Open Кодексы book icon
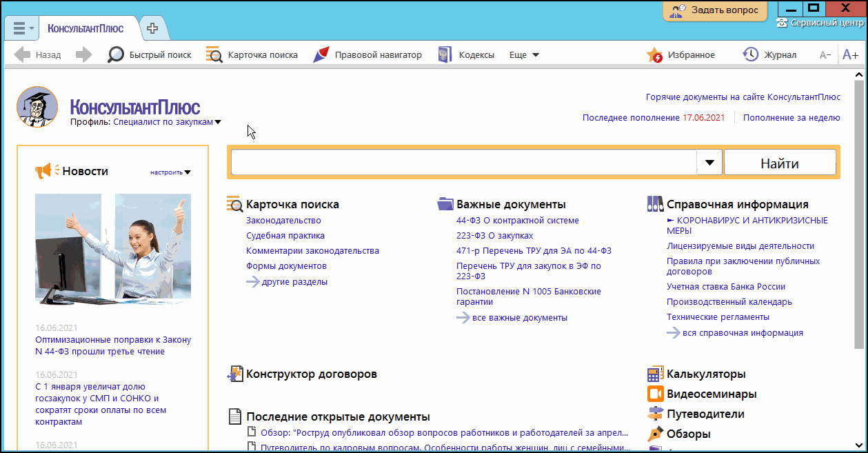 [x=445, y=55]
